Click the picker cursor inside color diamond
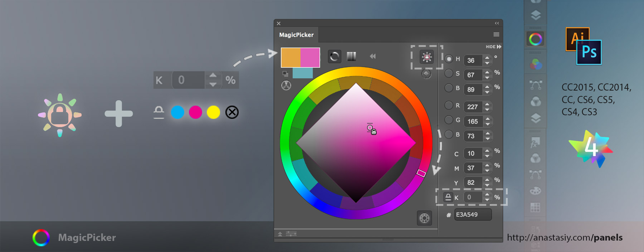Screen dimensions: 644x252 click(x=370, y=128)
